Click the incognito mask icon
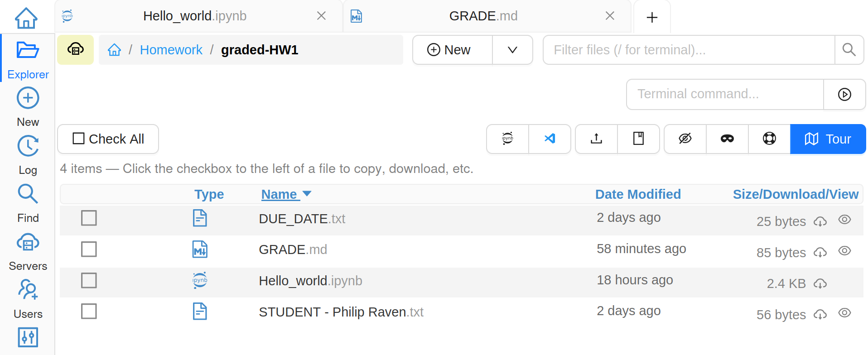The width and height of the screenshot is (868, 355). 727,139
